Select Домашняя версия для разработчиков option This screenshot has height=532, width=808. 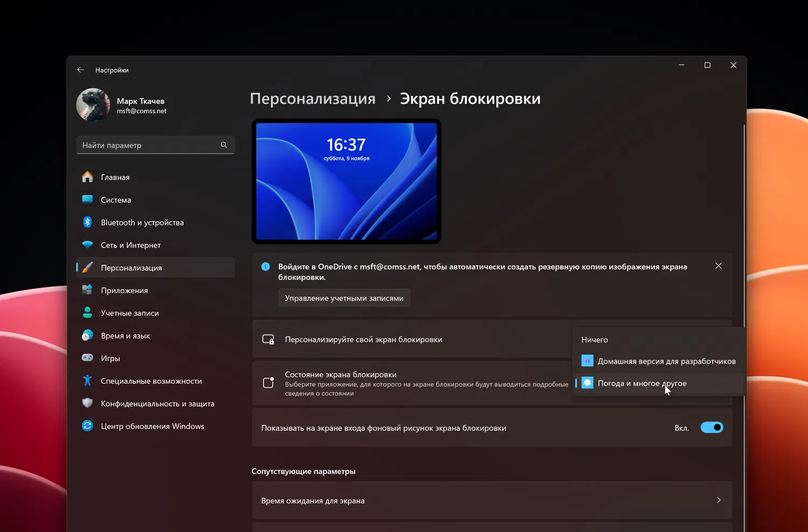658,361
